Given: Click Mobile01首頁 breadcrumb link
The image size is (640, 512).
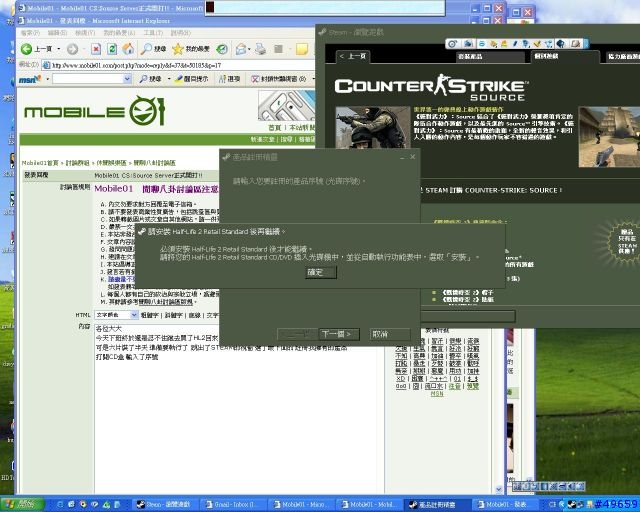Looking at the screenshot, I should pos(40,163).
